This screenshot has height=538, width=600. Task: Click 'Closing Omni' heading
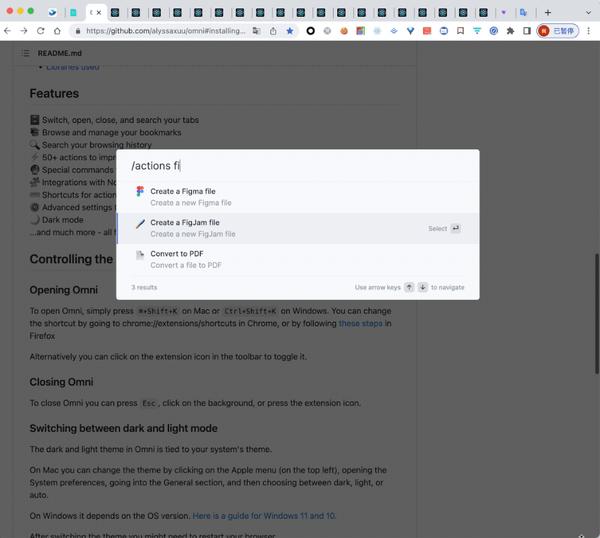[61, 382]
